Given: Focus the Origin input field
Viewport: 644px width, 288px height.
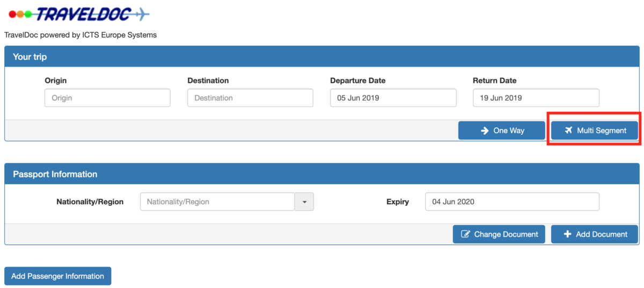Looking at the screenshot, I should tap(107, 98).
